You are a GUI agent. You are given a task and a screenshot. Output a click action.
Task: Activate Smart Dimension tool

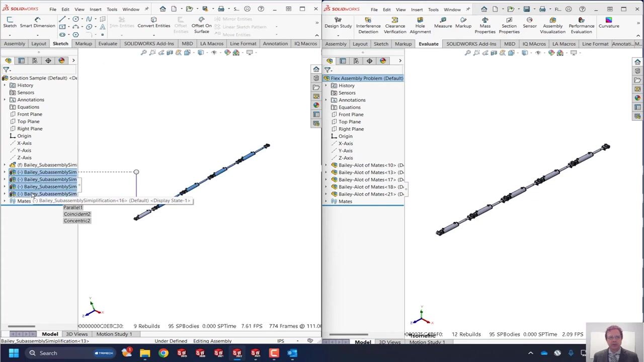coord(37,23)
